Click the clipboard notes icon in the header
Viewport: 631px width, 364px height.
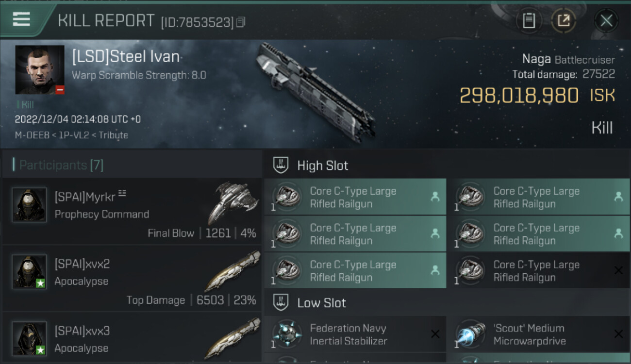coord(529,21)
